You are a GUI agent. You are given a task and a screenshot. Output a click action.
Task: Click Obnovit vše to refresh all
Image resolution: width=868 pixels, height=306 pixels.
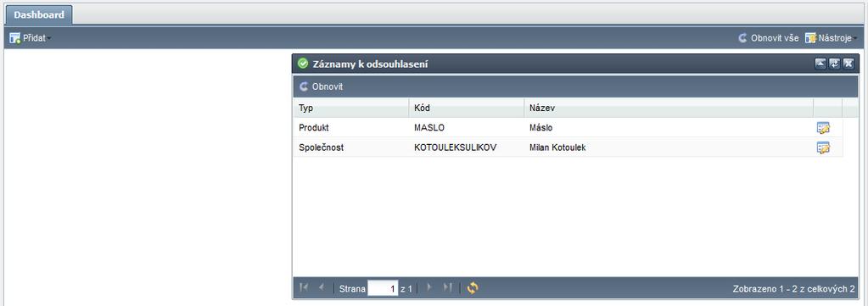click(769, 38)
